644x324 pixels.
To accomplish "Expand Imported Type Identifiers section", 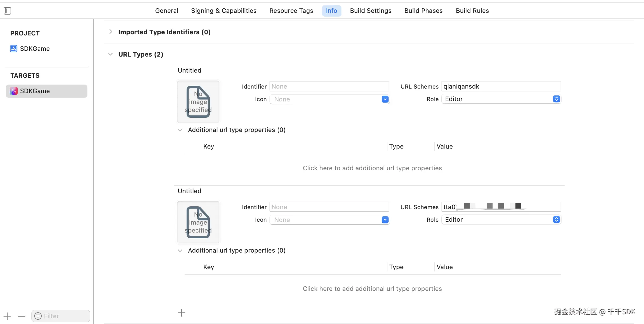I will (x=111, y=32).
